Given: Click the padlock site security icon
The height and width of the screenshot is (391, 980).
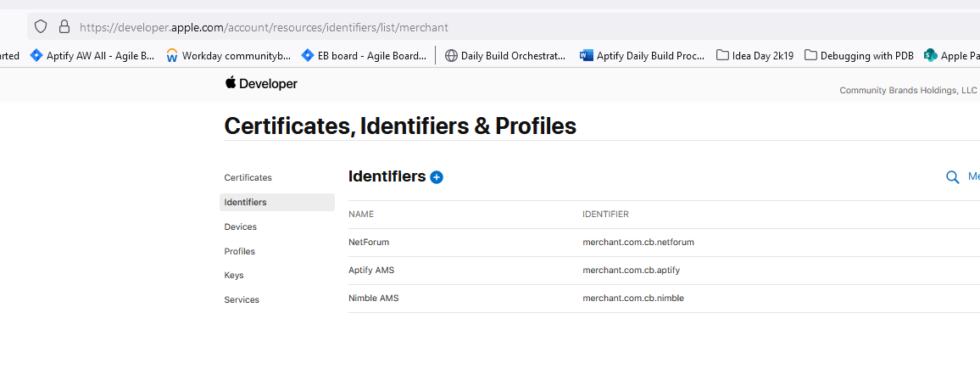Looking at the screenshot, I should click(64, 27).
